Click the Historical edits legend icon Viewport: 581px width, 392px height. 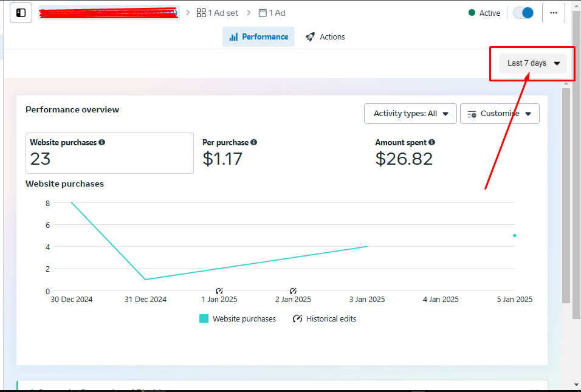[298, 318]
